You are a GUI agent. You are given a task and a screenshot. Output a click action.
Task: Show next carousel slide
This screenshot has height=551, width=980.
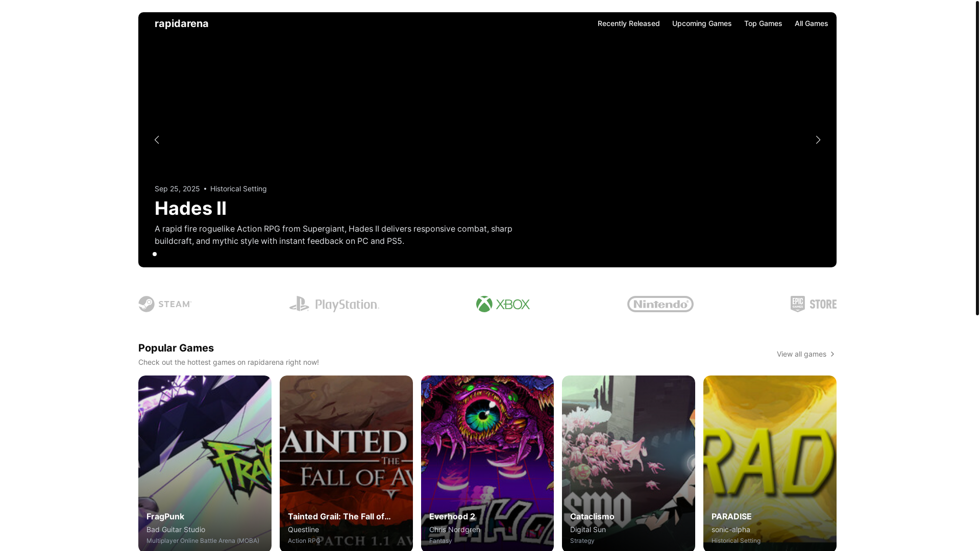[818, 140]
